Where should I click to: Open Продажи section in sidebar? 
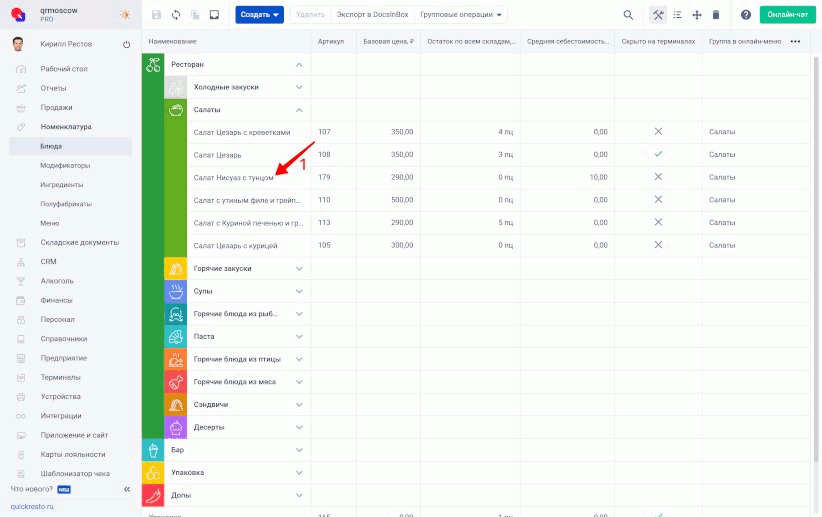[56, 107]
